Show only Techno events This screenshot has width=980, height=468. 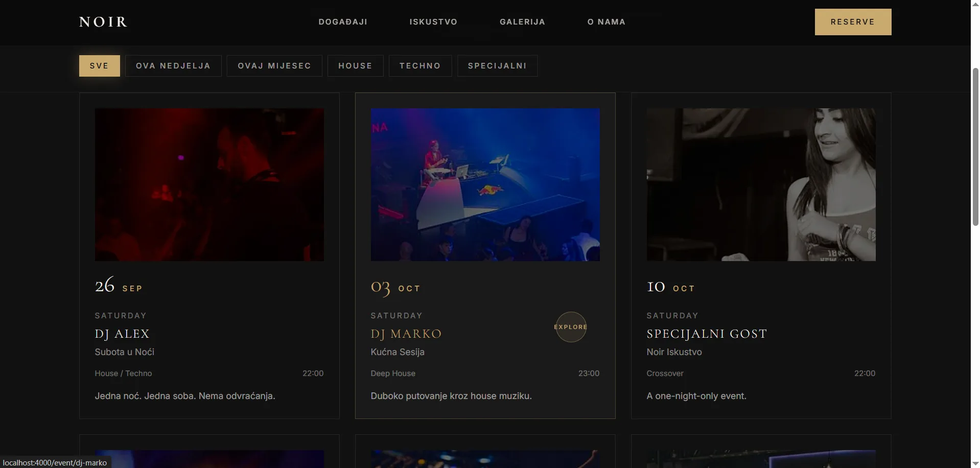(x=420, y=66)
